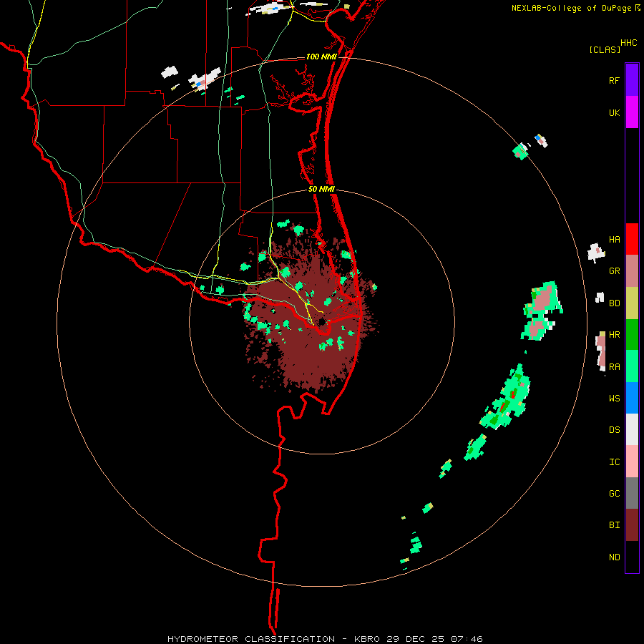Viewport: 644px width, 644px height.
Task: Click the white DS legend swatch
Action: coord(632,429)
